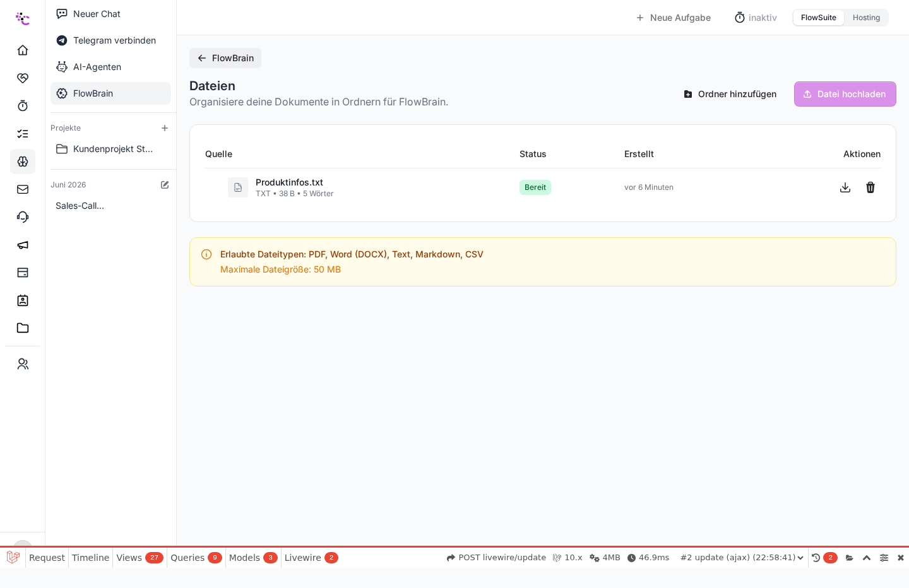Select the brain AI icon in rail

(x=23, y=162)
